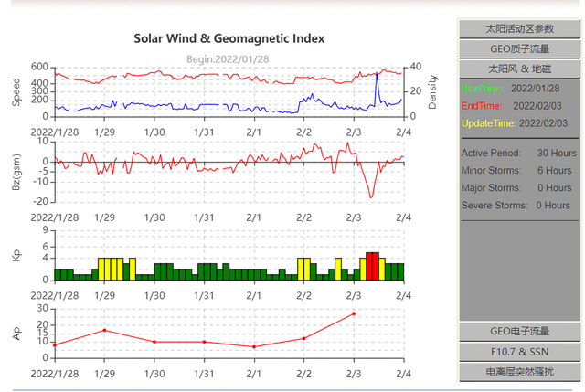The height and width of the screenshot is (392, 585).
Task: Click the Minor Storms 6 Hours value
Action: tap(554, 170)
